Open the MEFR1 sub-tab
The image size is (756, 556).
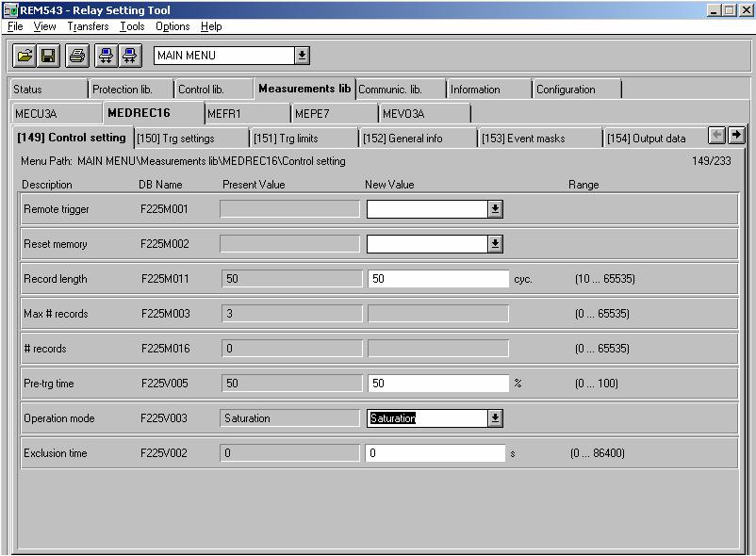247,114
